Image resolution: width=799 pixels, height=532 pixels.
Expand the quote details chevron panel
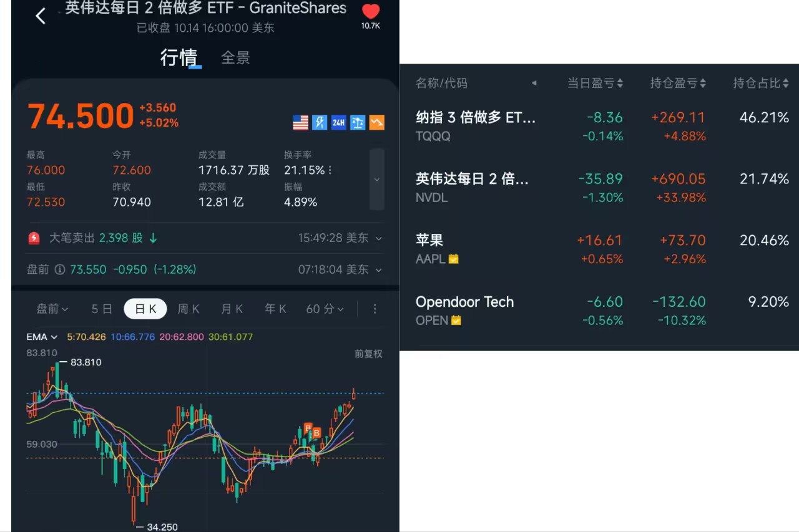tap(376, 180)
